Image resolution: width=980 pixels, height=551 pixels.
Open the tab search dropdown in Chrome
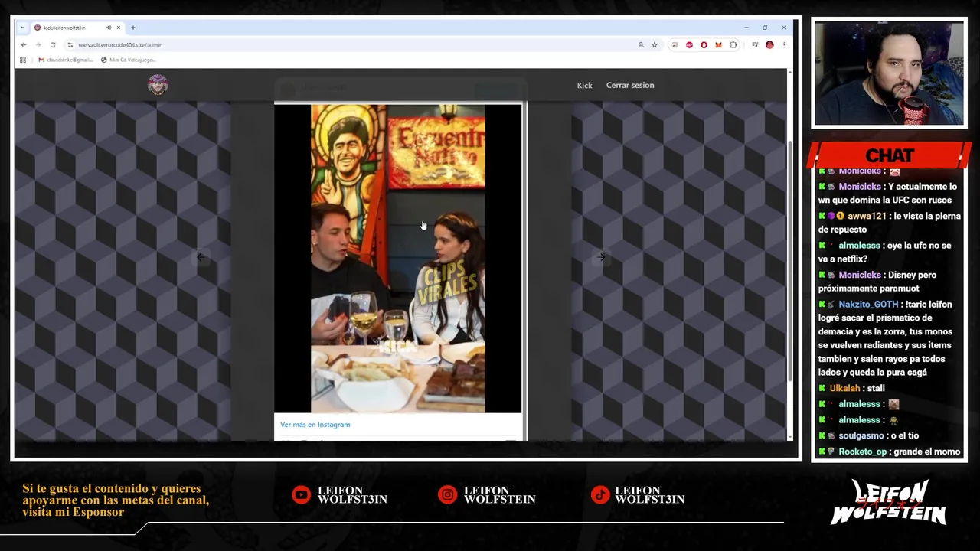[x=23, y=28]
